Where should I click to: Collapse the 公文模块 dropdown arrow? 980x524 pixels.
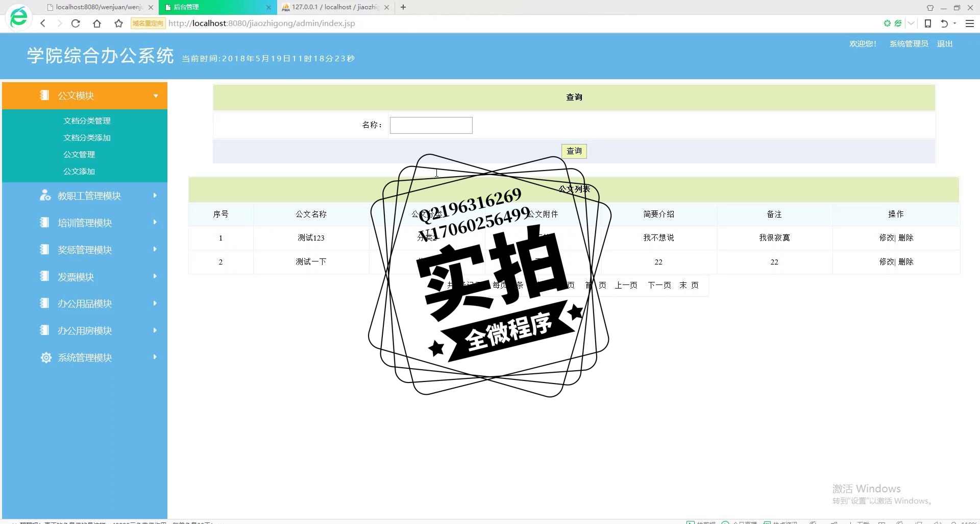(x=156, y=96)
